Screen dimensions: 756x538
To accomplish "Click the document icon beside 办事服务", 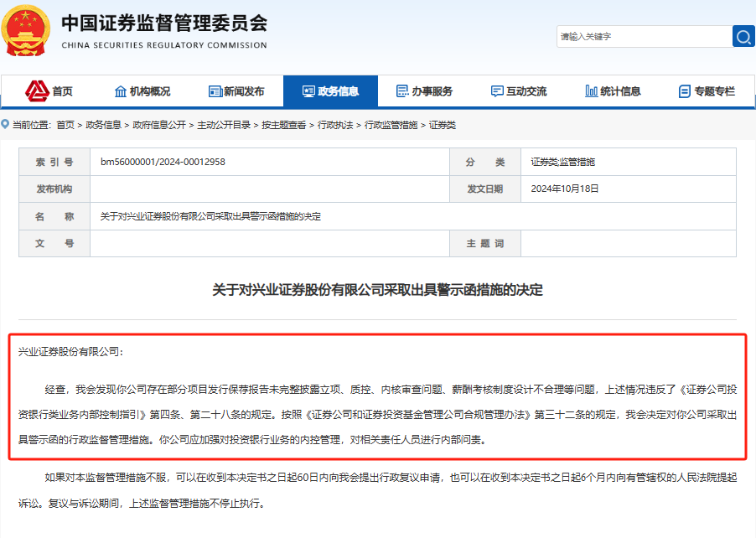I will (x=401, y=91).
